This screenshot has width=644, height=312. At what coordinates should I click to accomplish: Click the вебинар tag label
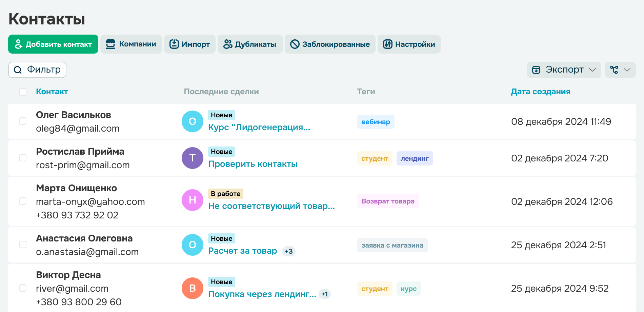point(376,122)
